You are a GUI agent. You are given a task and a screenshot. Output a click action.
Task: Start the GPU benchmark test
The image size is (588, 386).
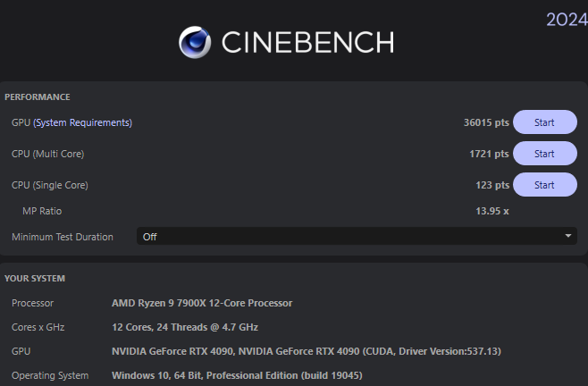[544, 122]
